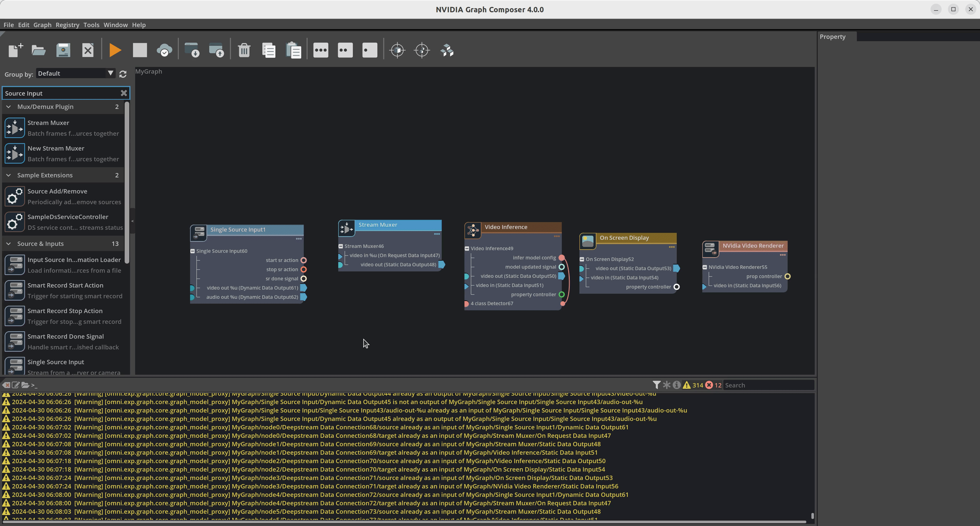The width and height of the screenshot is (980, 526).
Task: Select Input Source Information Loader component
Action: click(63, 265)
